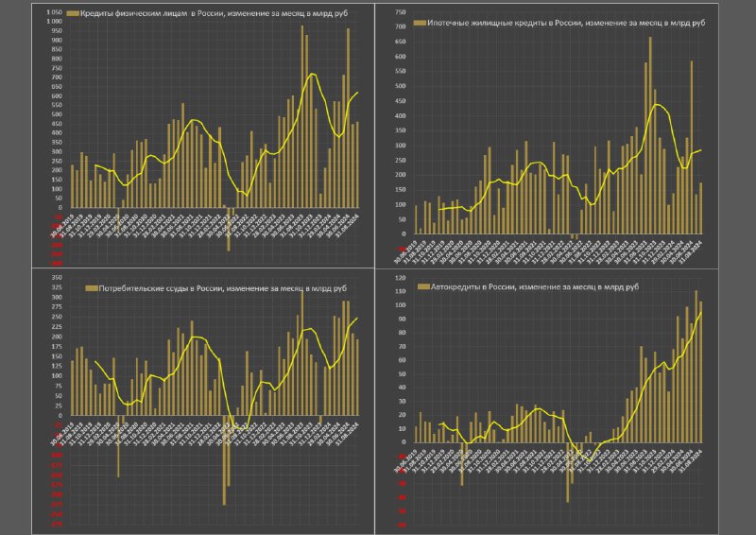Click '350' on the consumer loans chart axis
756x535 pixels.
[57, 277]
